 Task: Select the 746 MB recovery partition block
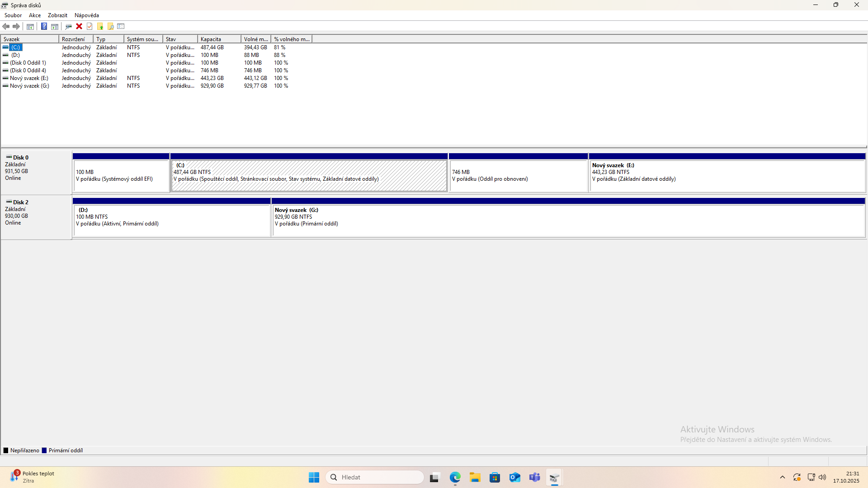pyautogui.click(x=518, y=175)
